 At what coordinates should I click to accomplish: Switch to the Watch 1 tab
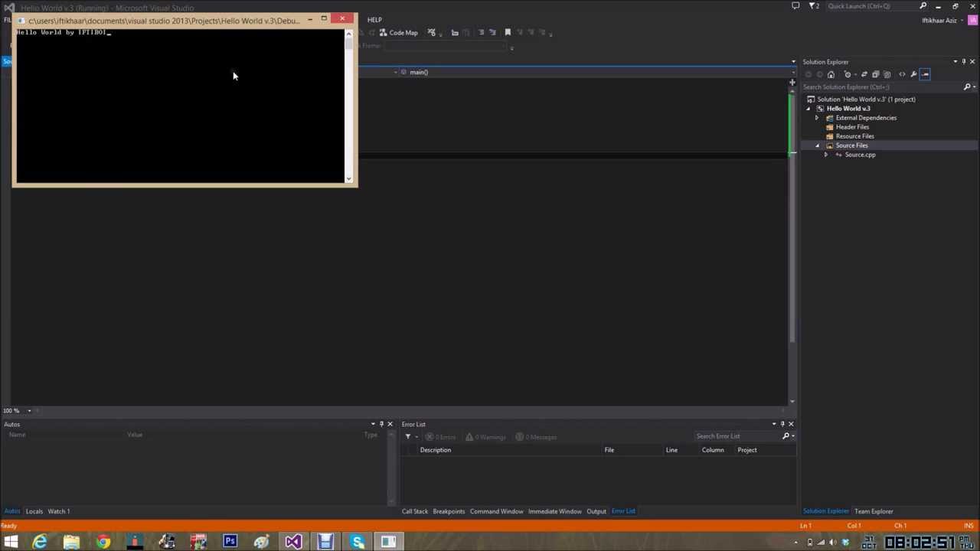(59, 511)
